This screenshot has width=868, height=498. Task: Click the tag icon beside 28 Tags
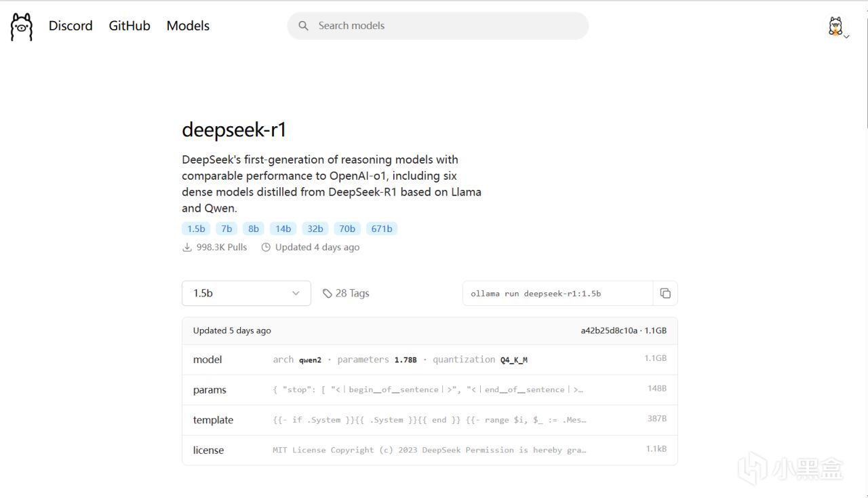[328, 293]
